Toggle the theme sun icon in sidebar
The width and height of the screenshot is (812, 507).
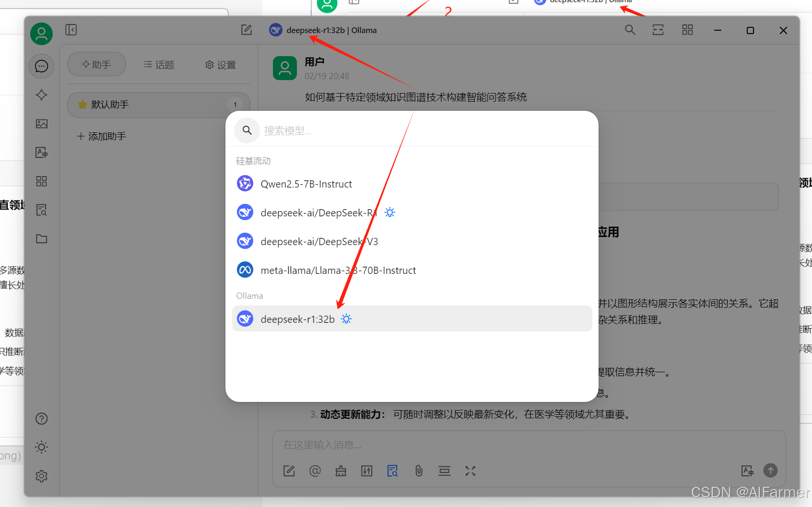coord(42,448)
